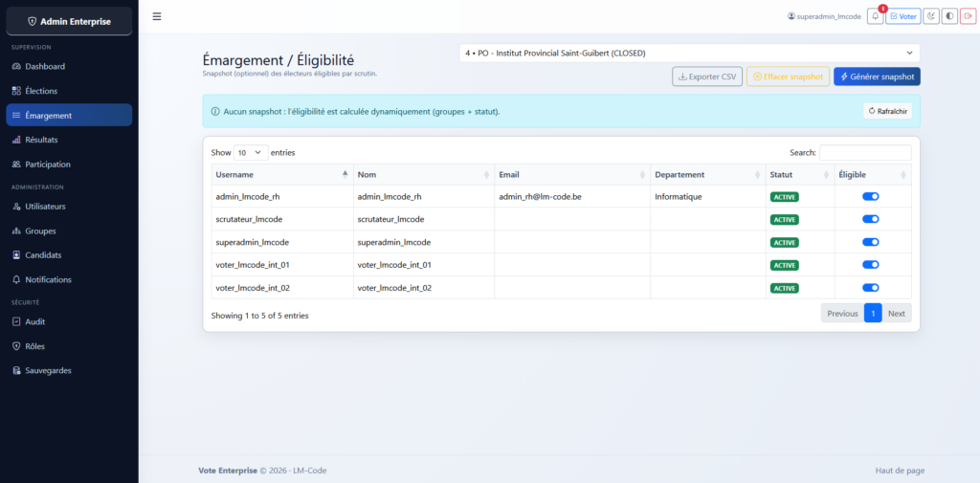Click the red logout icon

tap(969, 16)
